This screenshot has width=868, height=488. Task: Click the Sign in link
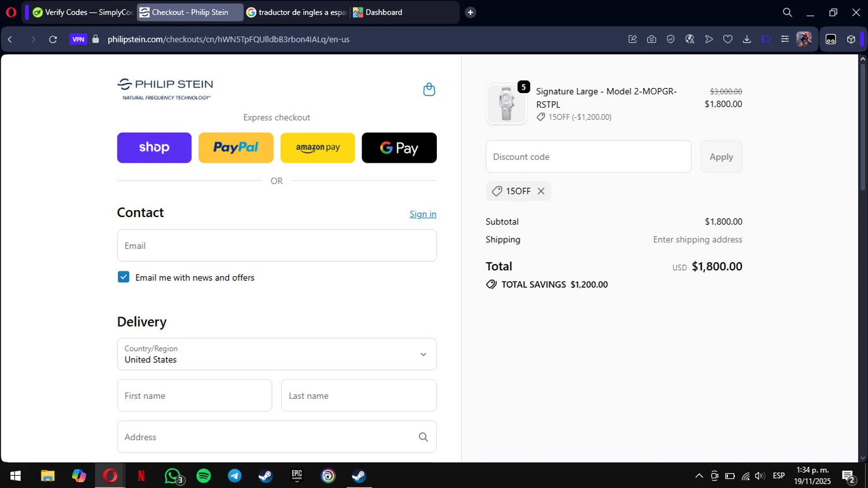tap(423, 214)
